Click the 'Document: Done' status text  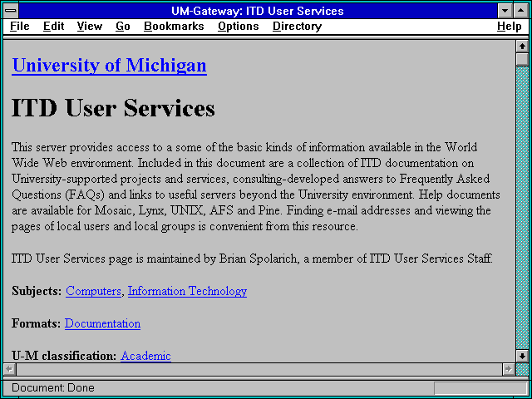click(53, 388)
